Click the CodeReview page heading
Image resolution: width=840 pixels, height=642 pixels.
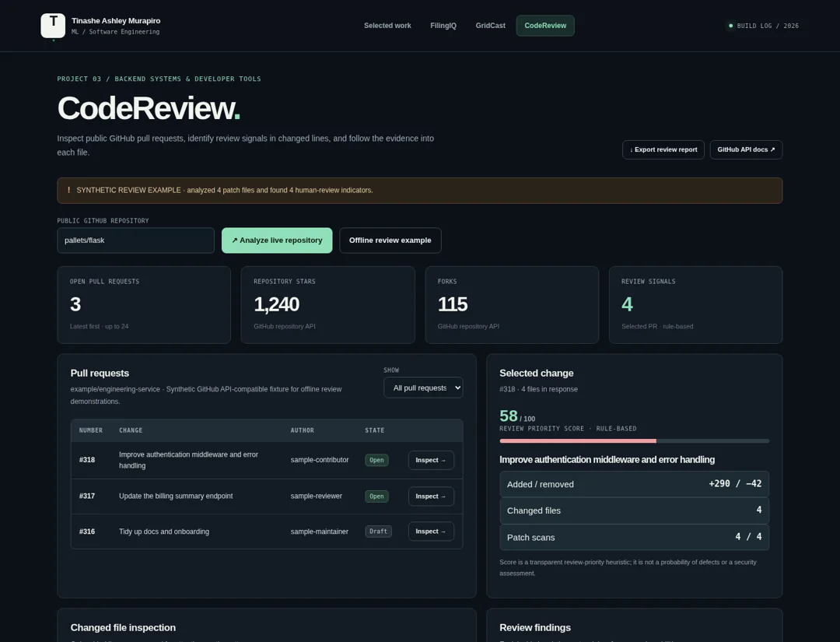coord(149,108)
